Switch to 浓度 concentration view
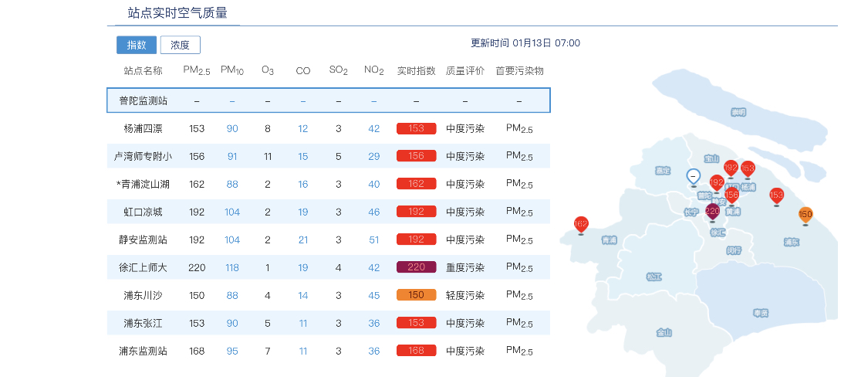Image resolution: width=868 pixels, height=377 pixels. pos(180,45)
